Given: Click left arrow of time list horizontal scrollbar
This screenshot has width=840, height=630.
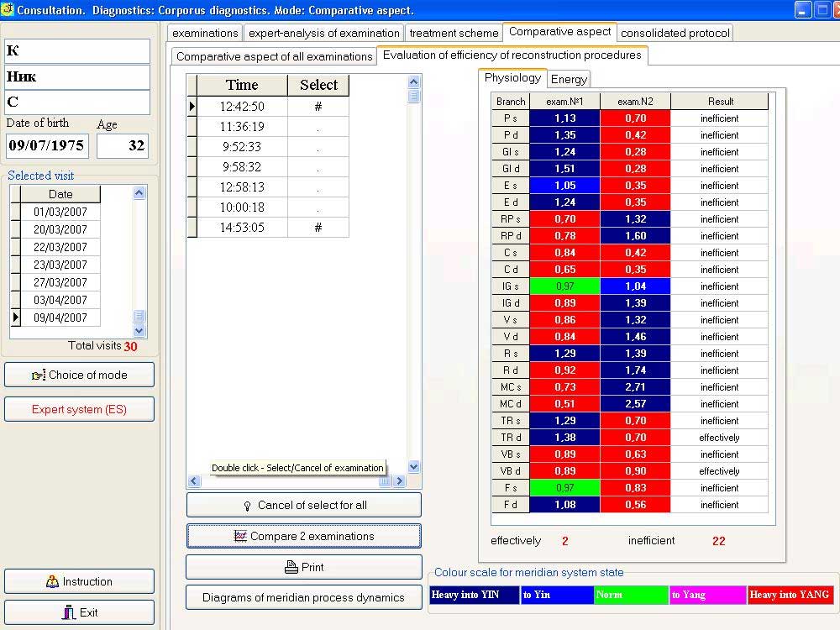Looking at the screenshot, I should (195, 481).
